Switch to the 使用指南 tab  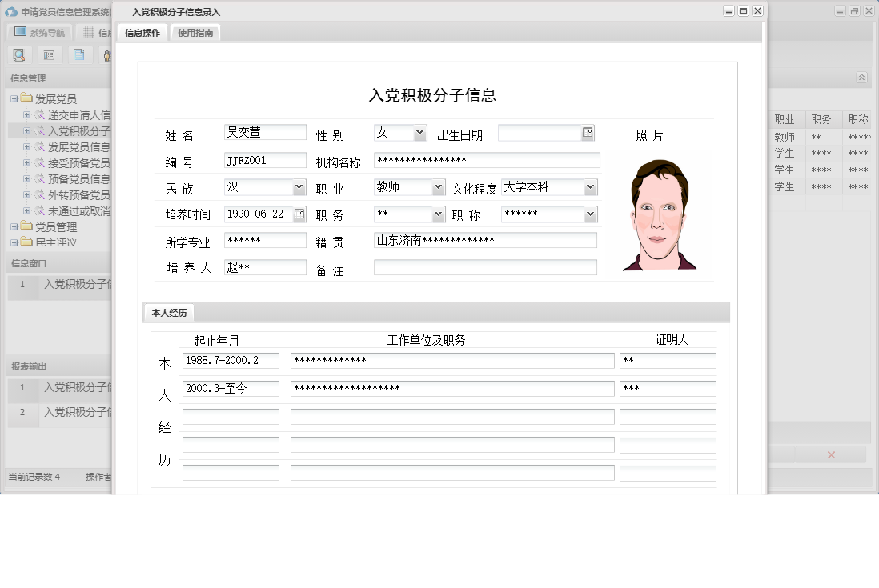click(x=195, y=34)
